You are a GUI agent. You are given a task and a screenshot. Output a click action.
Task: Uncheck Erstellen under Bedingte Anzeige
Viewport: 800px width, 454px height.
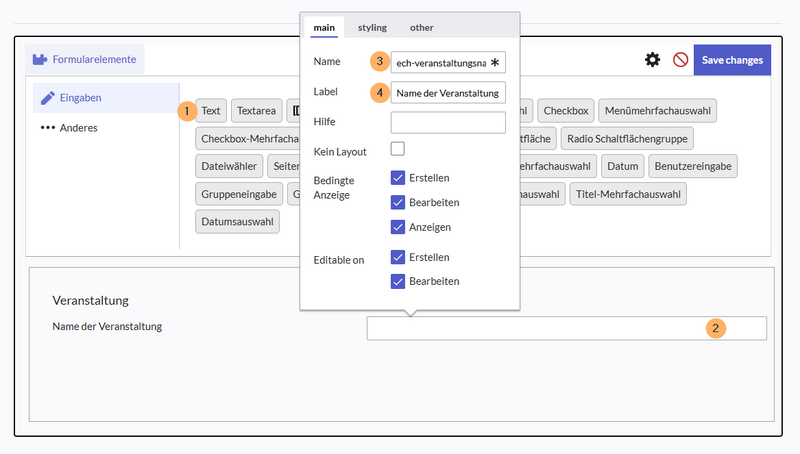pos(397,178)
